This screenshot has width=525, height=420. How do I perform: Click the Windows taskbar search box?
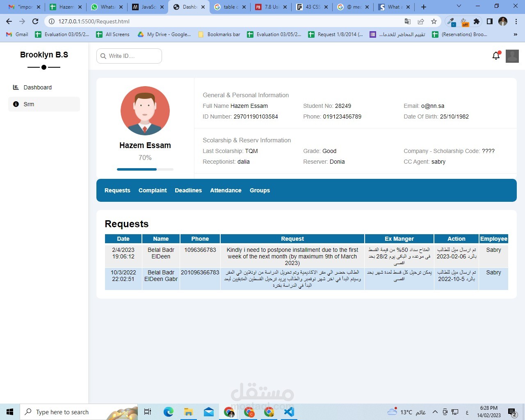click(x=79, y=412)
